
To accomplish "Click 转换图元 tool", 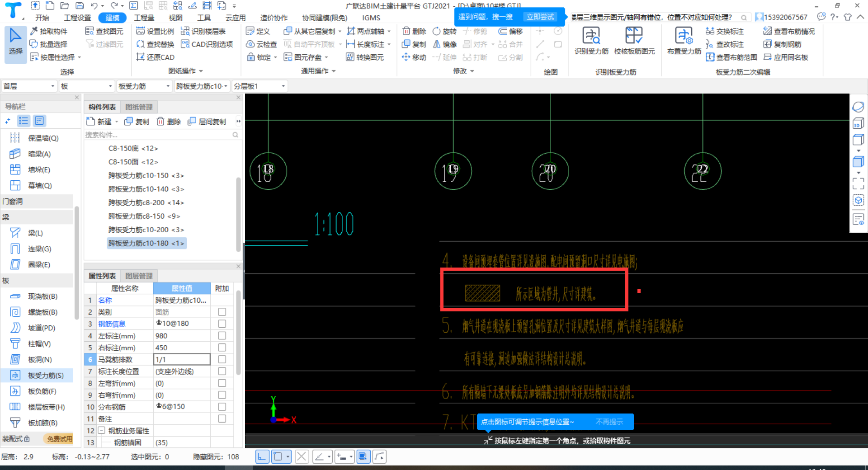I will [365, 57].
